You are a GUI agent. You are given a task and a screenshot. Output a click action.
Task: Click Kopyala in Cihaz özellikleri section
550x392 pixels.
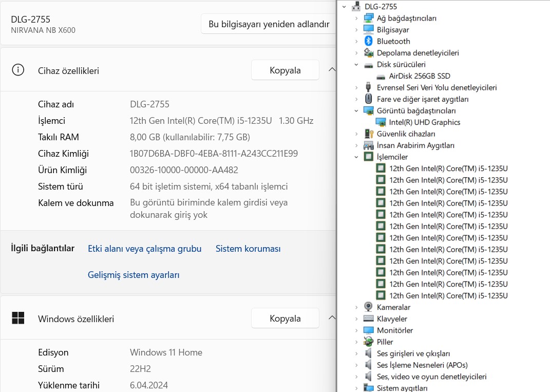pyautogui.click(x=285, y=70)
